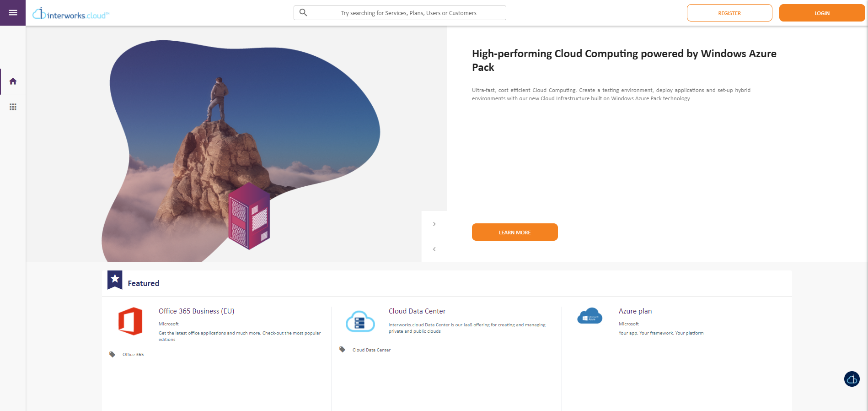
Task: Click the LEARN MORE button
Action: [x=514, y=232]
